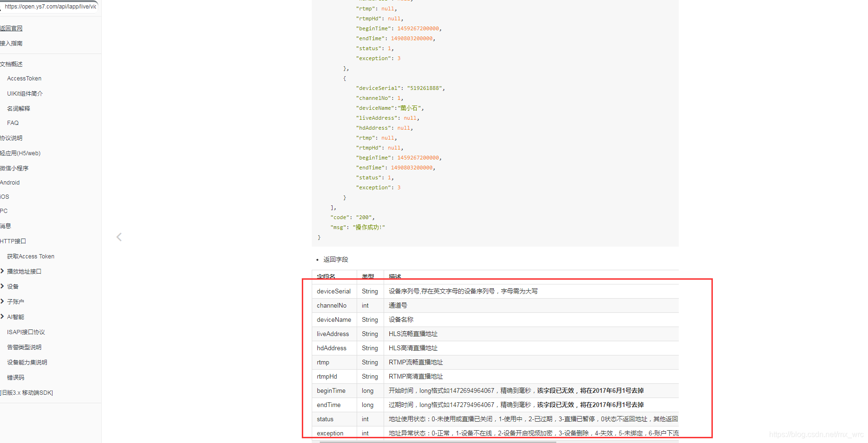Open the ISAPI接口协议 page
The height and width of the screenshot is (443, 868).
26,332
